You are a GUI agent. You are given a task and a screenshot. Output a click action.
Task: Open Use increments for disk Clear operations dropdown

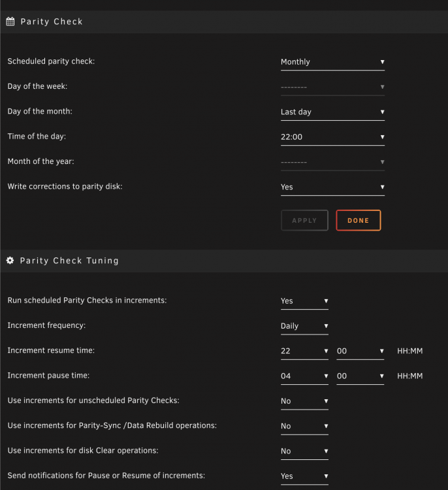tap(304, 451)
